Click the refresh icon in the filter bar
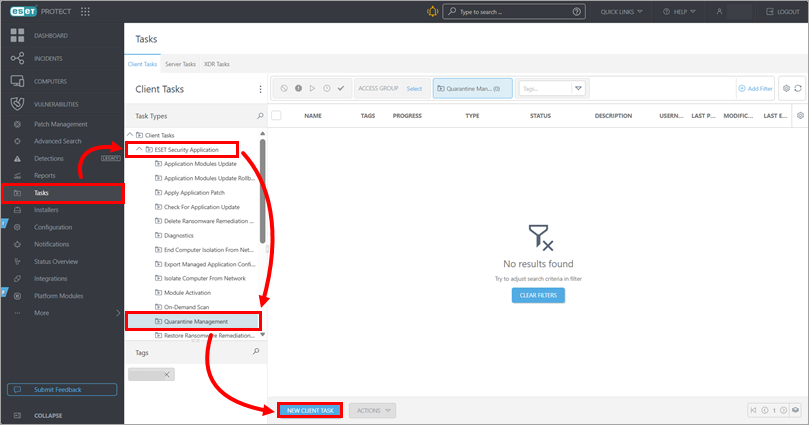Screen dimensions: 809x425 pos(798,89)
